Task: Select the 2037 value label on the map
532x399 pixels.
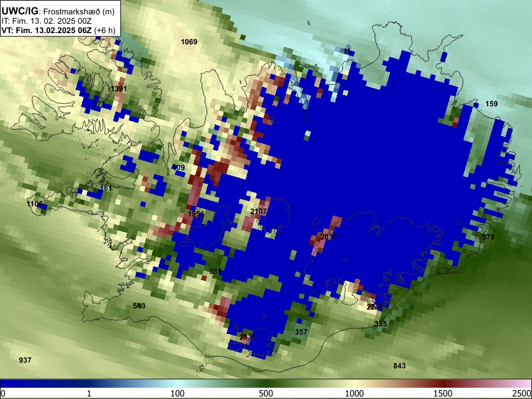Action: 329,236
